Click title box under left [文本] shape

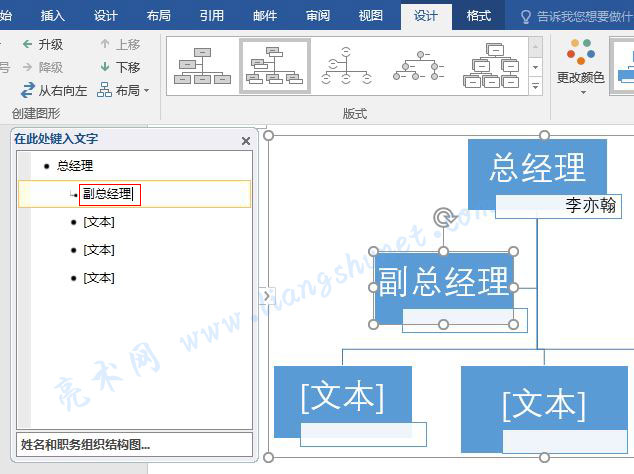coord(363,435)
